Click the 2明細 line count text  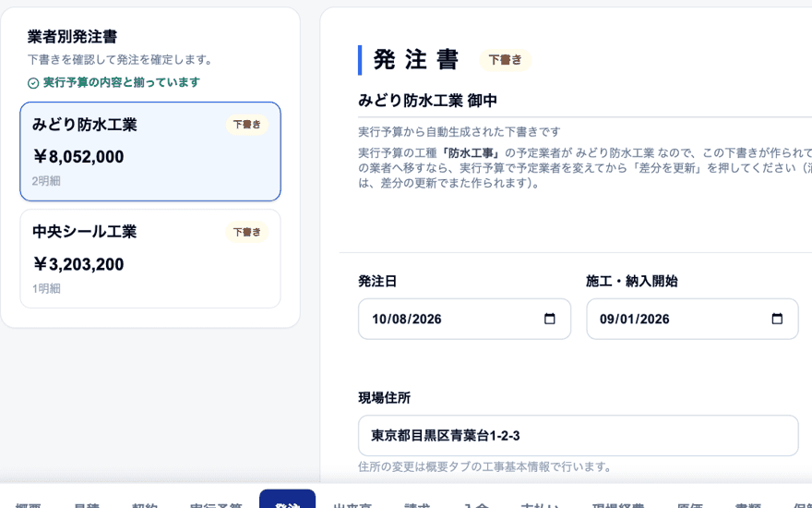[46, 181]
